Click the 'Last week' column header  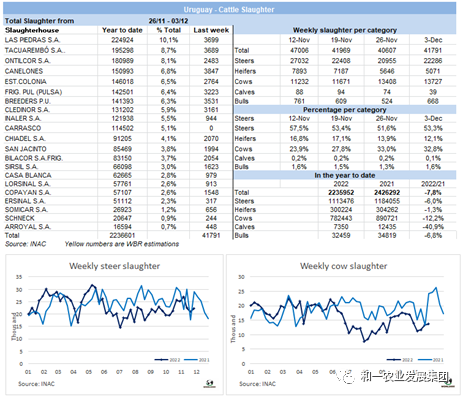point(211,30)
